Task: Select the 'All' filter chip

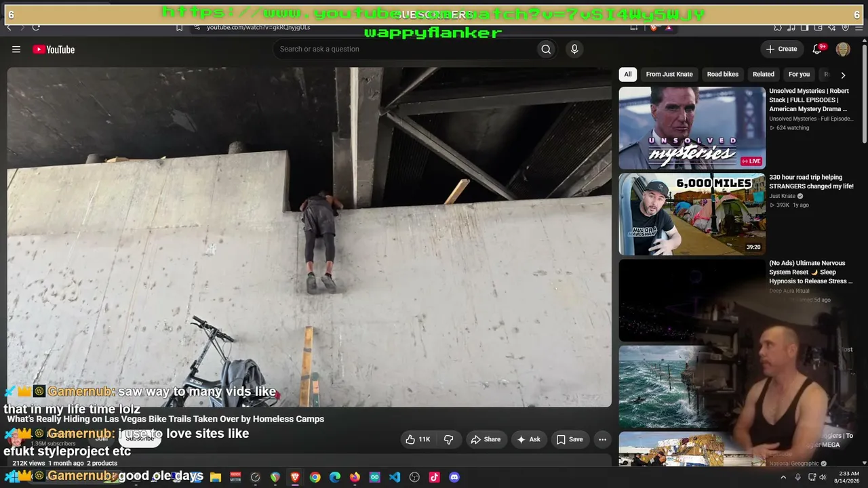Action: coord(628,75)
